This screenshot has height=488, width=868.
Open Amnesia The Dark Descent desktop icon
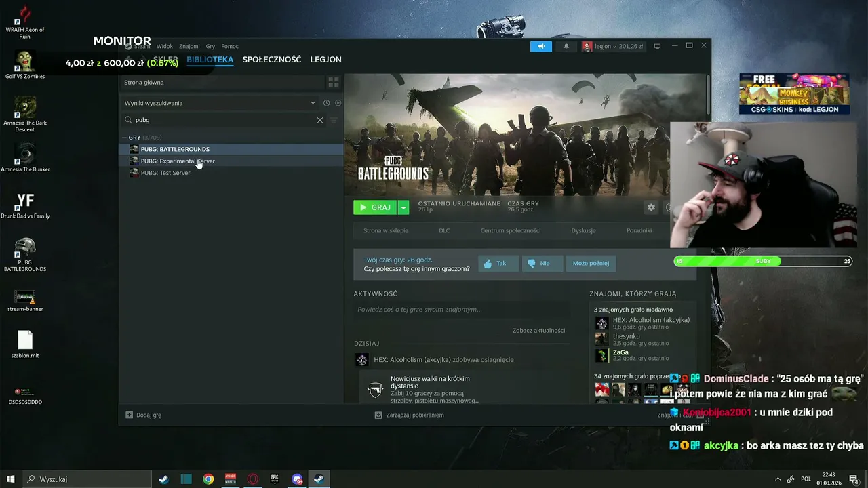click(x=25, y=114)
